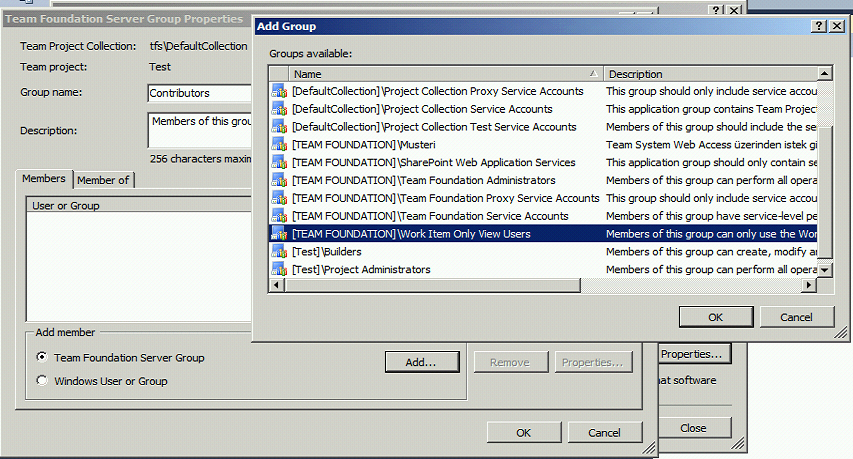Select [DefaultCollection]\Project Collection Proxy Service Accounts row
Screen dimensions: 853x459
point(543,91)
